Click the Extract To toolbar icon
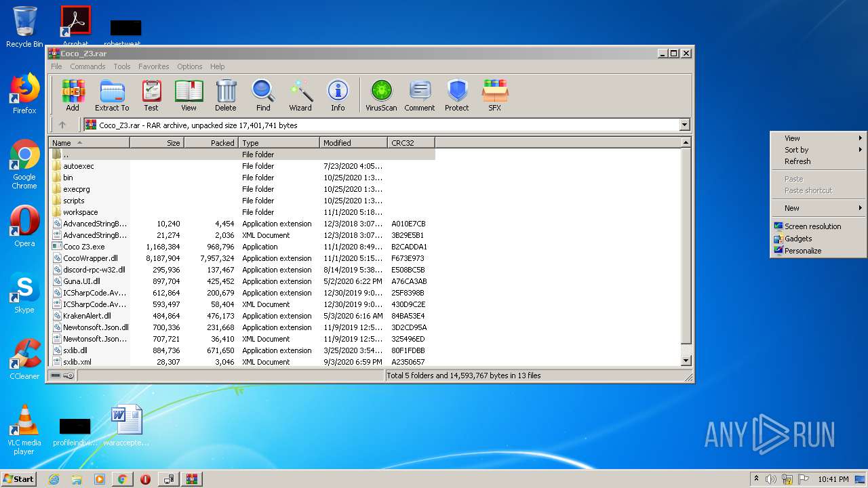This screenshot has height=488, width=868. 112,95
